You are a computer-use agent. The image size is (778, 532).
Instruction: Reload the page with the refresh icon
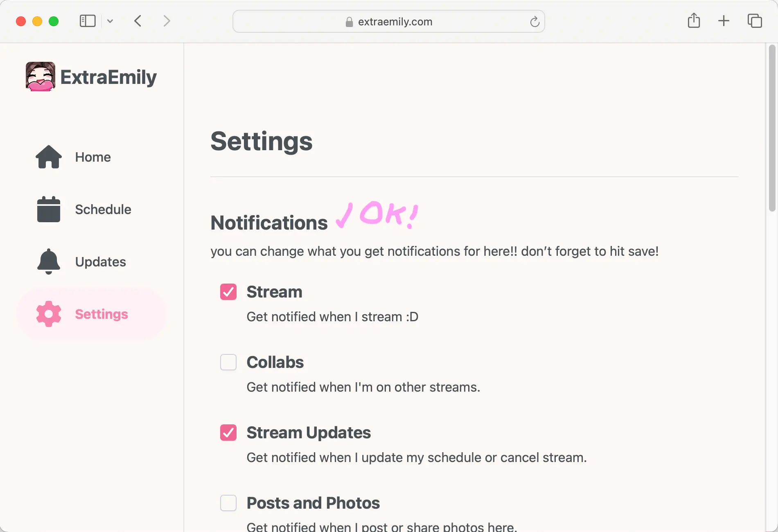pos(534,22)
